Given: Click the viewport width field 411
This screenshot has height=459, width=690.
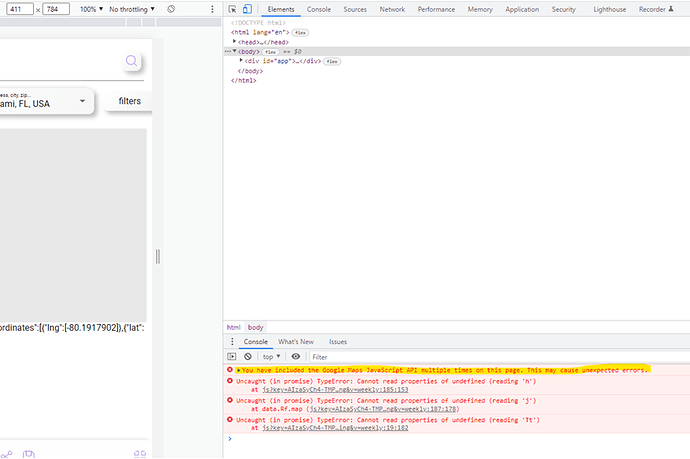Looking at the screenshot, I should coord(20,9).
